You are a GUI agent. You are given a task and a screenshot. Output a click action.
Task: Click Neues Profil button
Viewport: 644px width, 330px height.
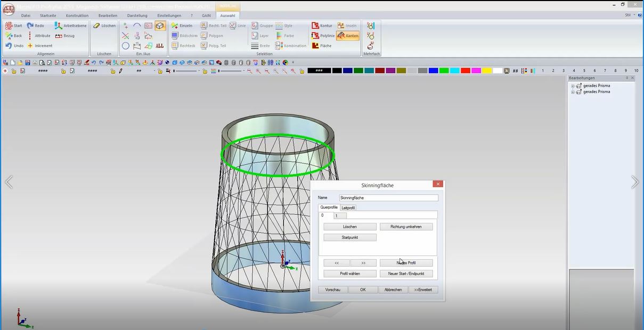406,263
